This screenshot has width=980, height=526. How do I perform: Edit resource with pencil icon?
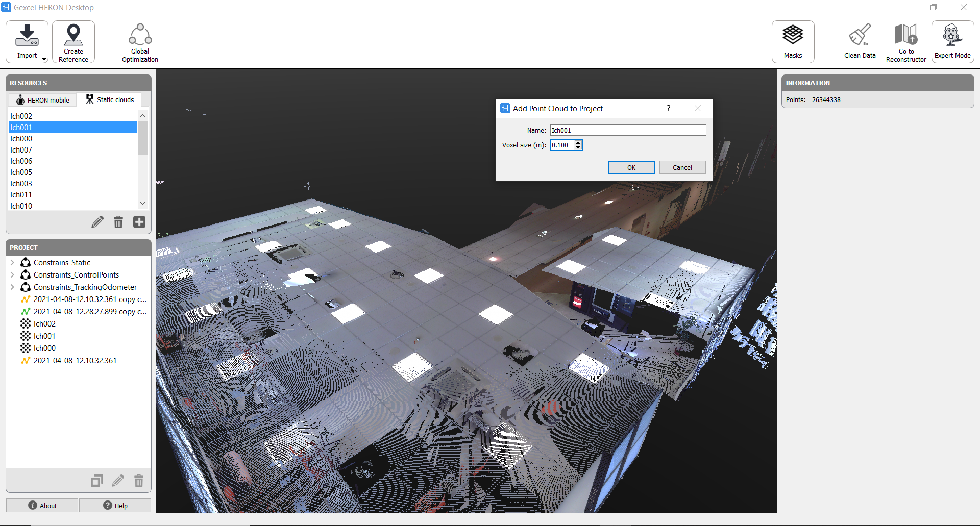[x=97, y=222]
